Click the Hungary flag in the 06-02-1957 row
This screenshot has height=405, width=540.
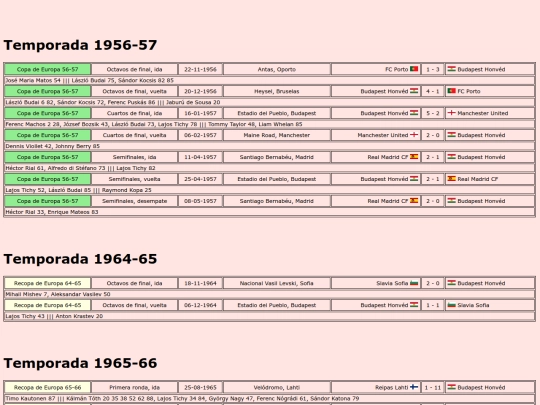pos(451,135)
